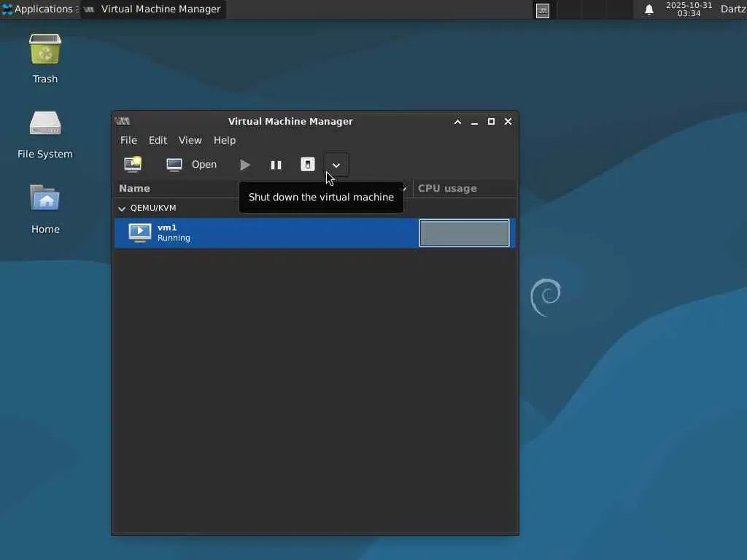
Task: Sort by CPU usage column header
Action: pos(465,188)
